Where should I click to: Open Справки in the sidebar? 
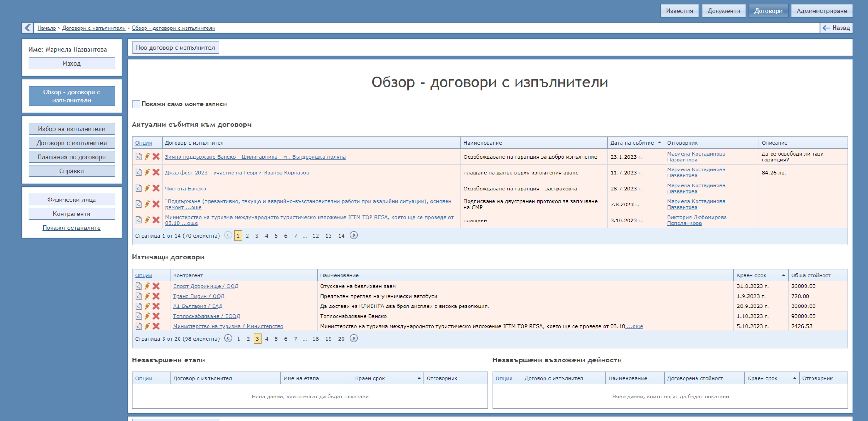[x=71, y=171]
